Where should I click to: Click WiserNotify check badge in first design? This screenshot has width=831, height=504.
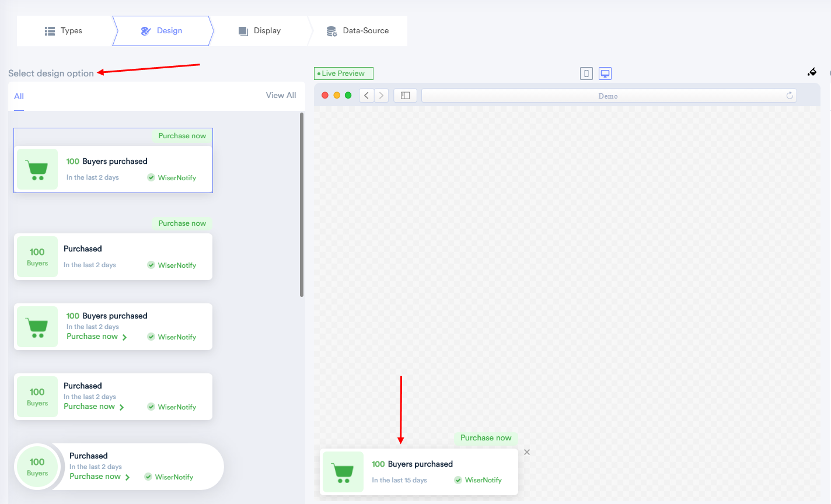click(x=172, y=178)
